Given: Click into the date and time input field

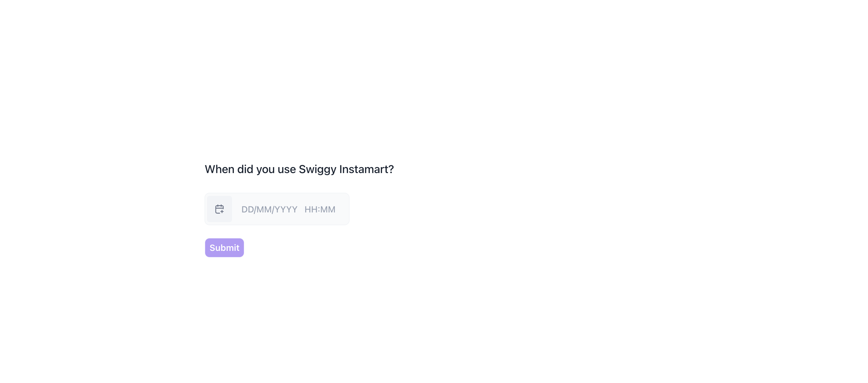Looking at the screenshot, I should (x=288, y=209).
